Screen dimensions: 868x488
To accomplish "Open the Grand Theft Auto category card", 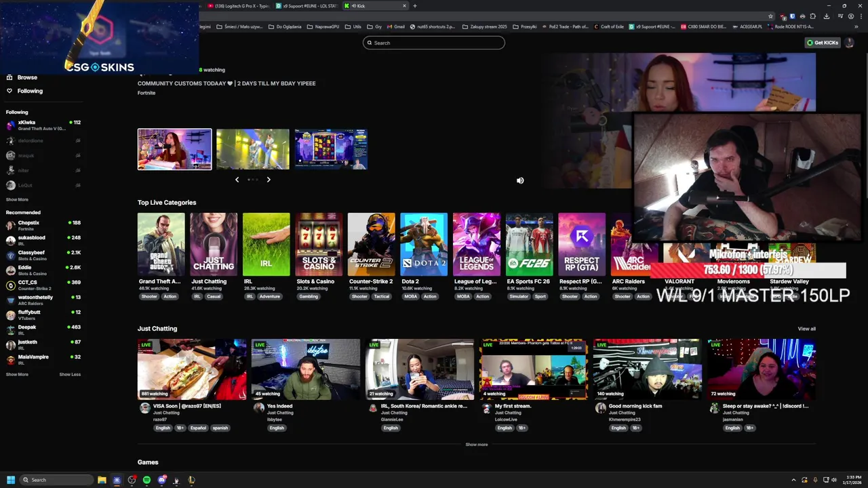I will coord(161,245).
